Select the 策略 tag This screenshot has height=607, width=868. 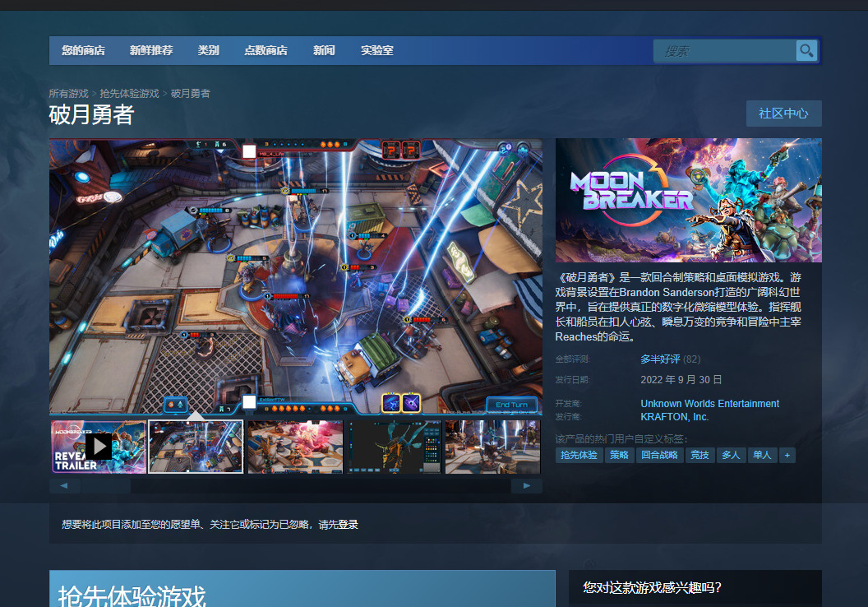click(620, 456)
